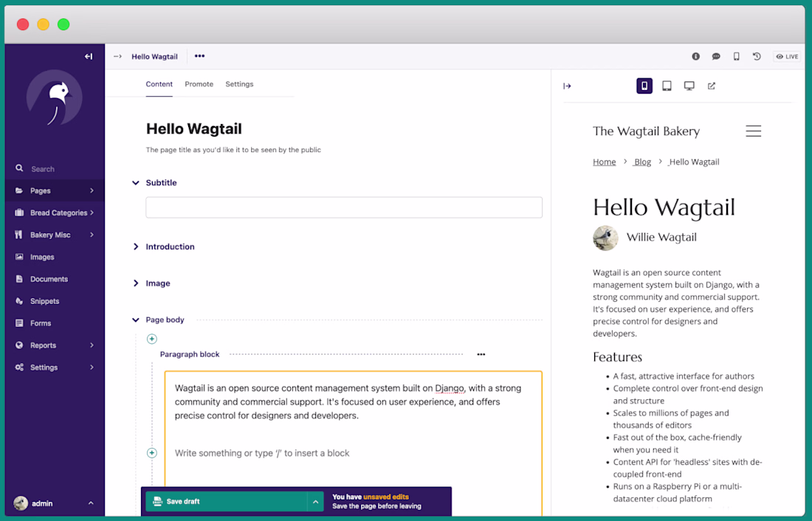Open the comments panel icon
Image resolution: width=812 pixels, height=521 pixels.
716,56
